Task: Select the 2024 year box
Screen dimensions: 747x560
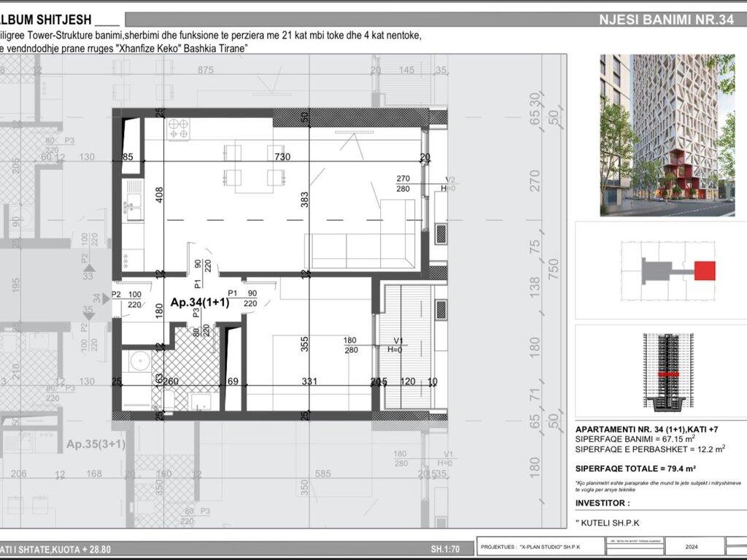Action: [x=691, y=545]
